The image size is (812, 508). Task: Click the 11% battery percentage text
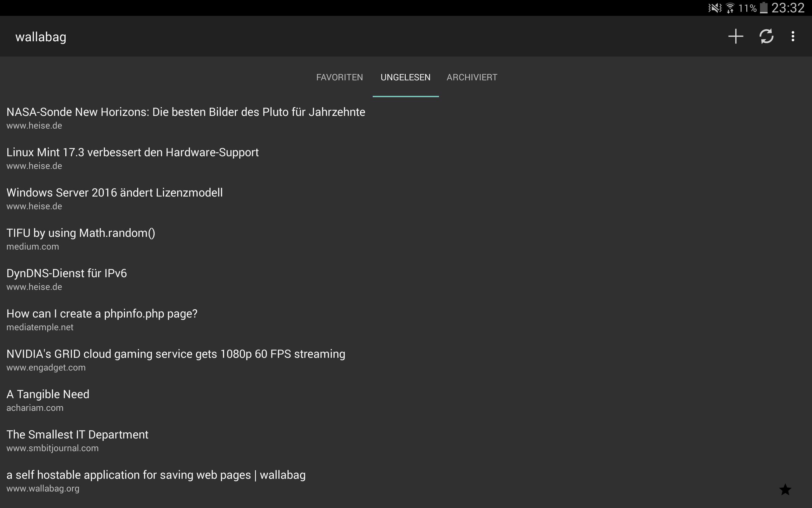747,8
